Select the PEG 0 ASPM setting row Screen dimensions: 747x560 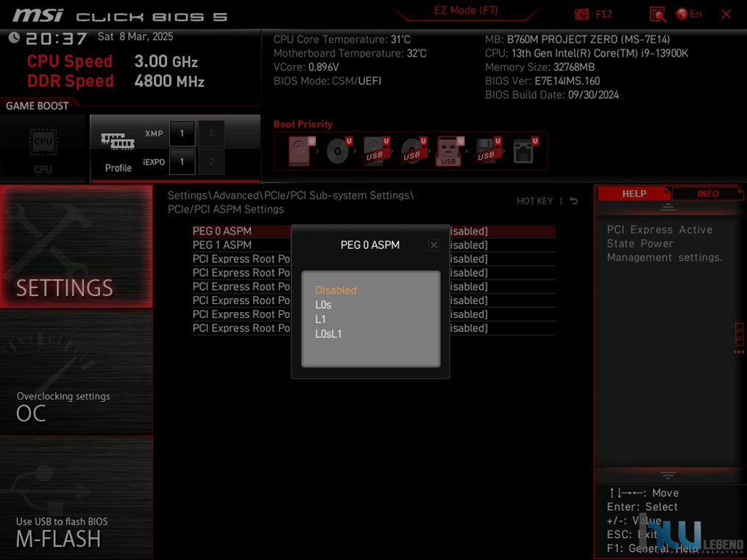click(374, 231)
